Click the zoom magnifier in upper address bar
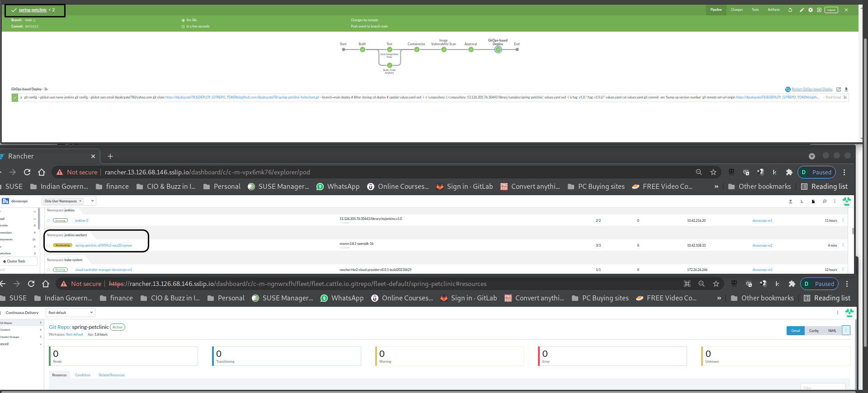868x393 pixels. pyautogui.click(x=699, y=172)
